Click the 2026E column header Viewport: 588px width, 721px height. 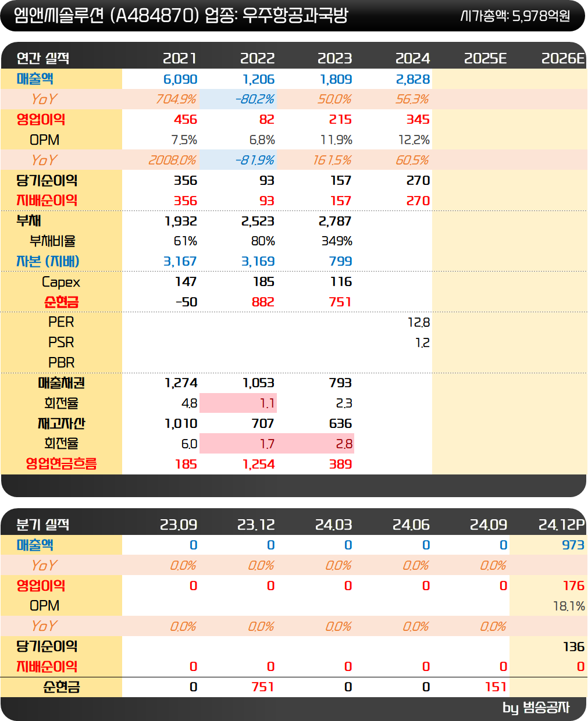click(563, 59)
